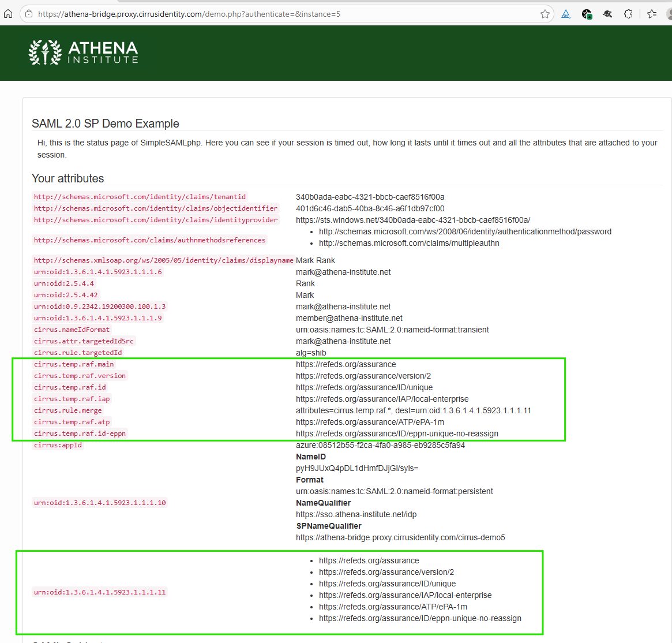Click the blue triangle extension icon

coord(566,14)
